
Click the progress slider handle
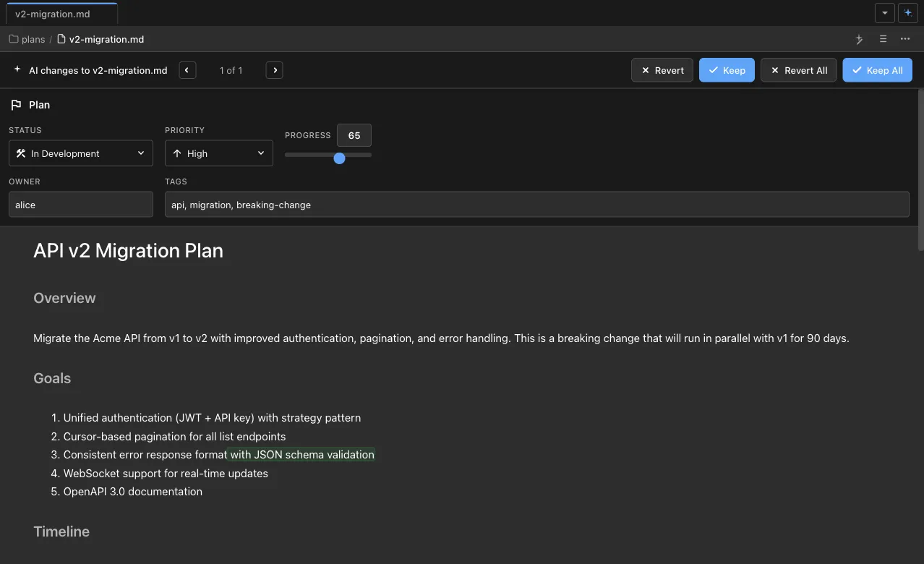338,158
